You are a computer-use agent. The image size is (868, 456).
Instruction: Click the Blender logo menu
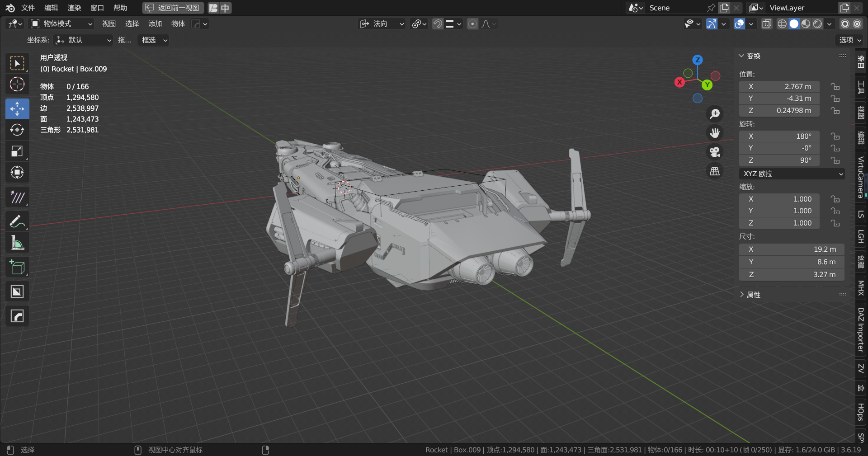(x=10, y=8)
